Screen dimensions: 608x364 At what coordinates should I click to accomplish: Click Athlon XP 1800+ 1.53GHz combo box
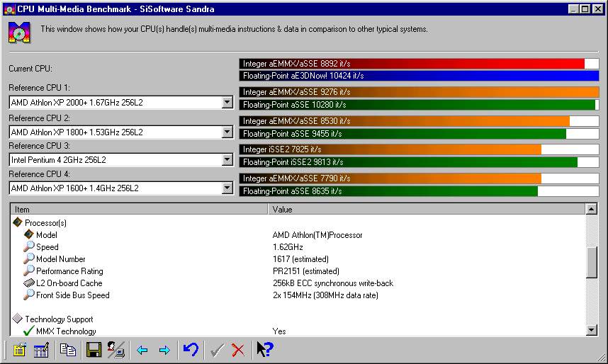pyautogui.click(x=121, y=132)
